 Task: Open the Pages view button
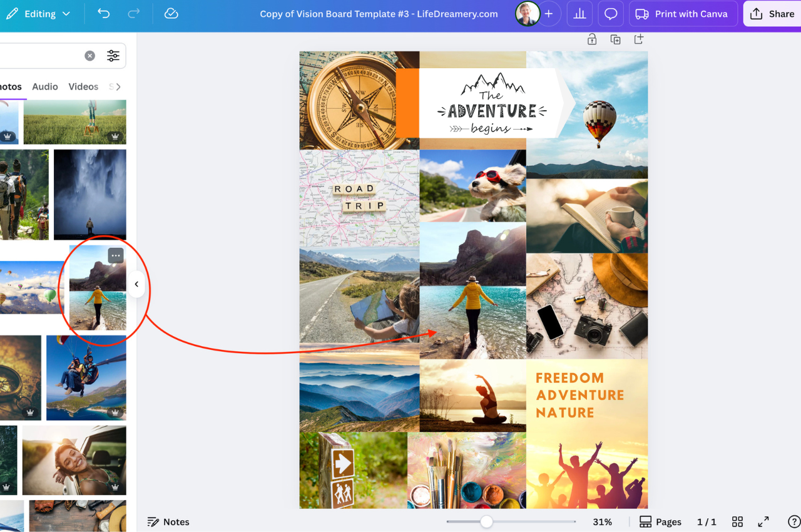tap(660, 522)
